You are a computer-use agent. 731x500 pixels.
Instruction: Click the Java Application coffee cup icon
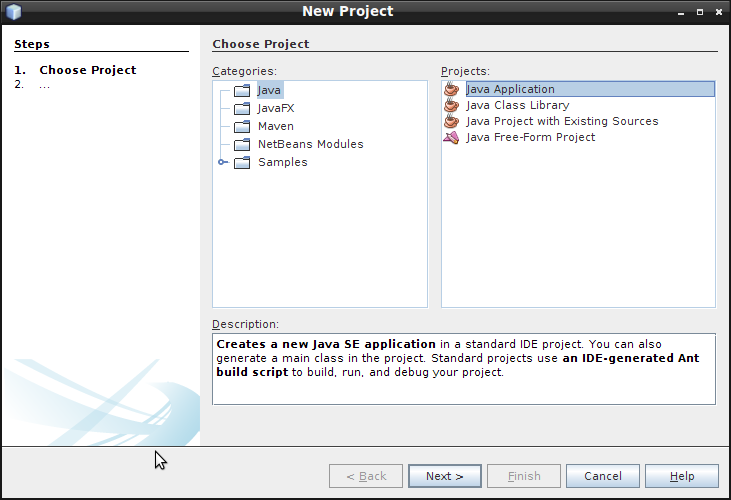[452, 89]
